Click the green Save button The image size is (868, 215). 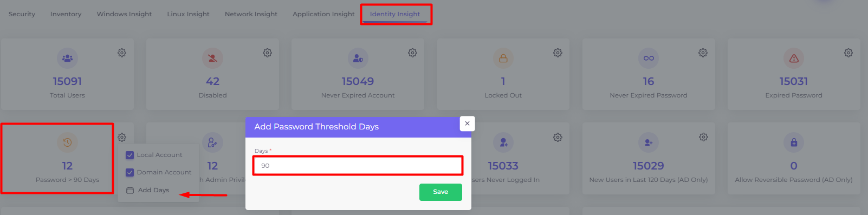tap(441, 192)
